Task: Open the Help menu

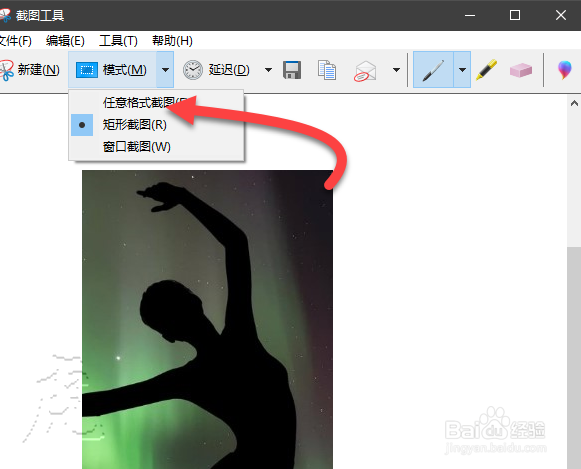Action: point(172,40)
